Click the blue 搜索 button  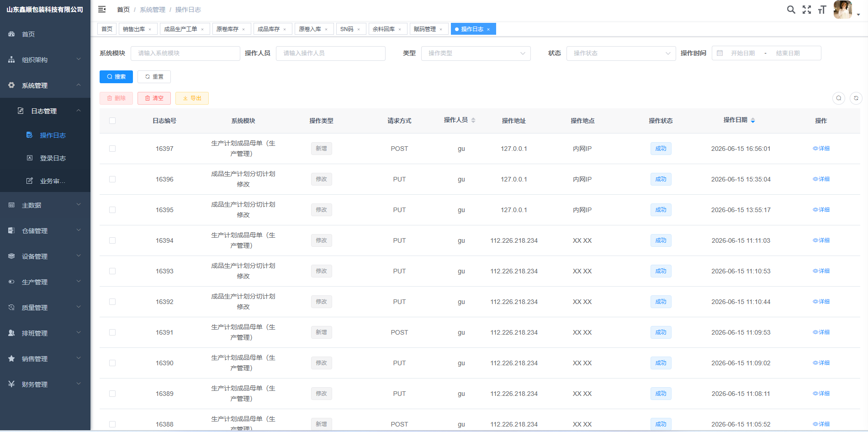pyautogui.click(x=116, y=77)
